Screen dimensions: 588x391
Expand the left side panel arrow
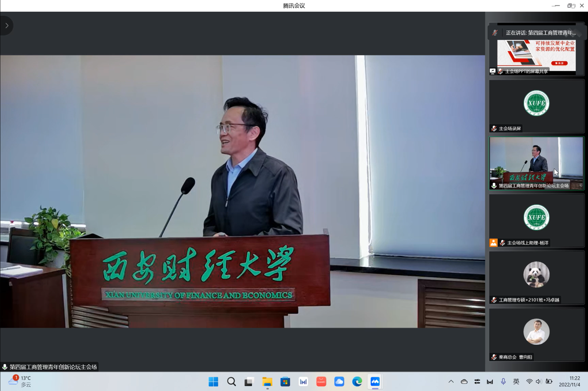7,25
